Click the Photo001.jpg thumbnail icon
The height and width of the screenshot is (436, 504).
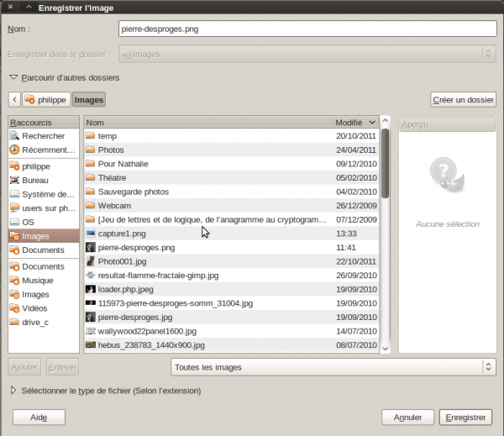pos(91,261)
